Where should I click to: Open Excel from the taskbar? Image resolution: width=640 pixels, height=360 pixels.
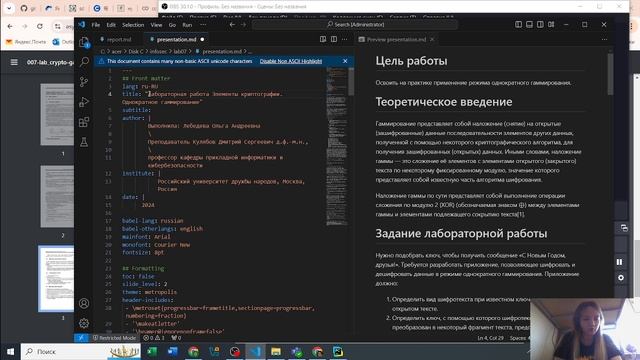coord(152,351)
